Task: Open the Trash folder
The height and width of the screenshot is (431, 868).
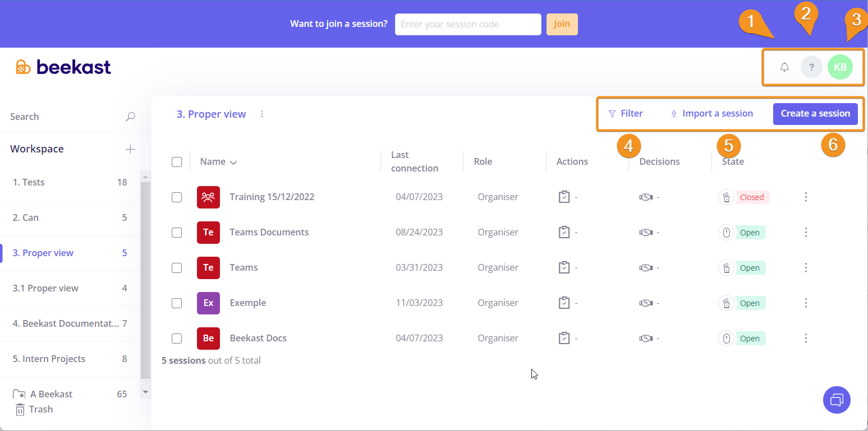Action: click(34, 409)
